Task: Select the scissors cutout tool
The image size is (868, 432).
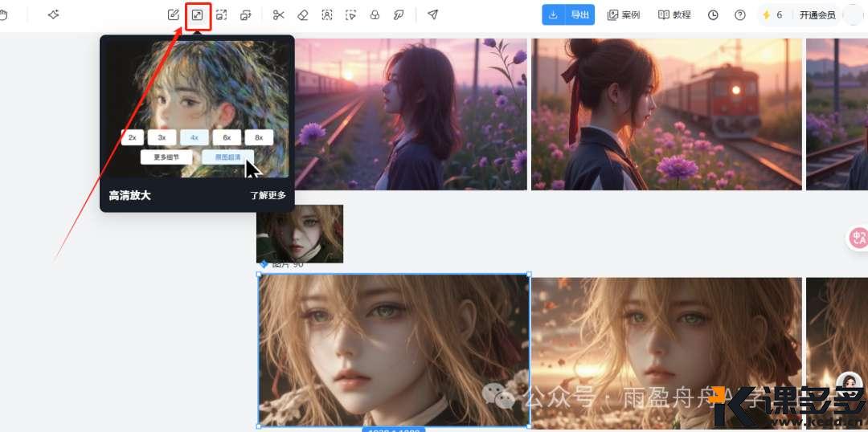Action: pyautogui.click(x=279, y=14)
